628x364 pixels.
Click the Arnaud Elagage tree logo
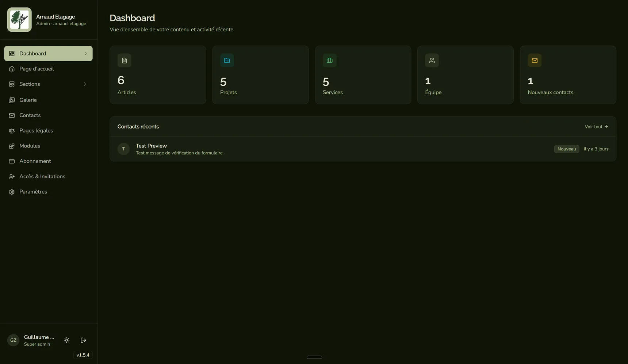[19, 20]
